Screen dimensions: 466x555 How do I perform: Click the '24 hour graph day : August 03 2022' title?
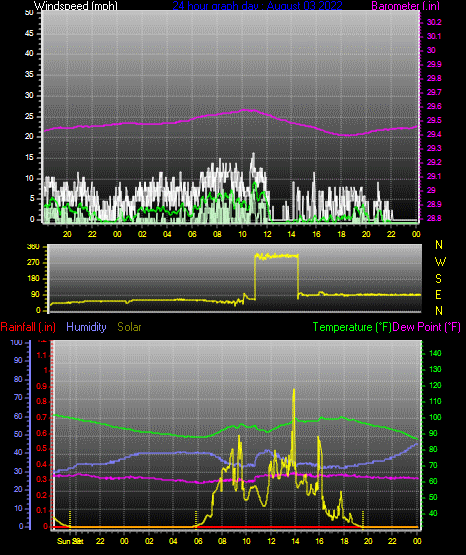tap(257, 6)
